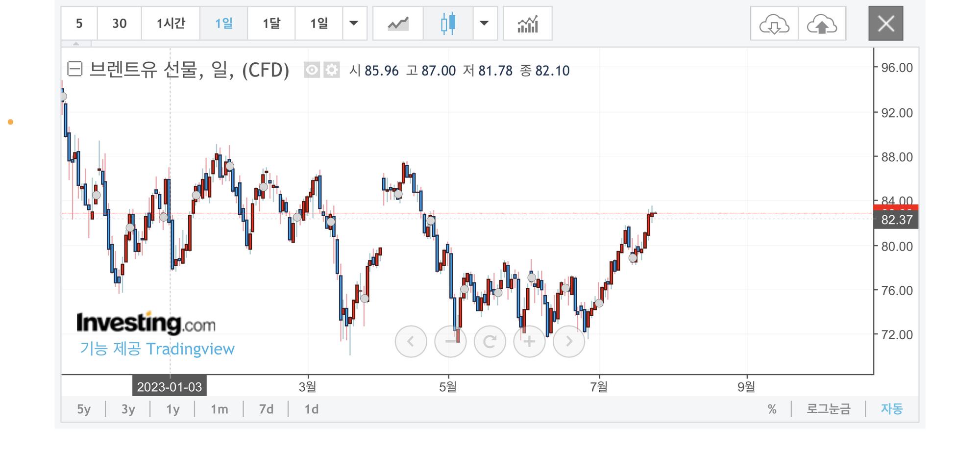Select the 1달 interval tab
The width and height of the screenshot is (980, 453).
pos(271,24)
